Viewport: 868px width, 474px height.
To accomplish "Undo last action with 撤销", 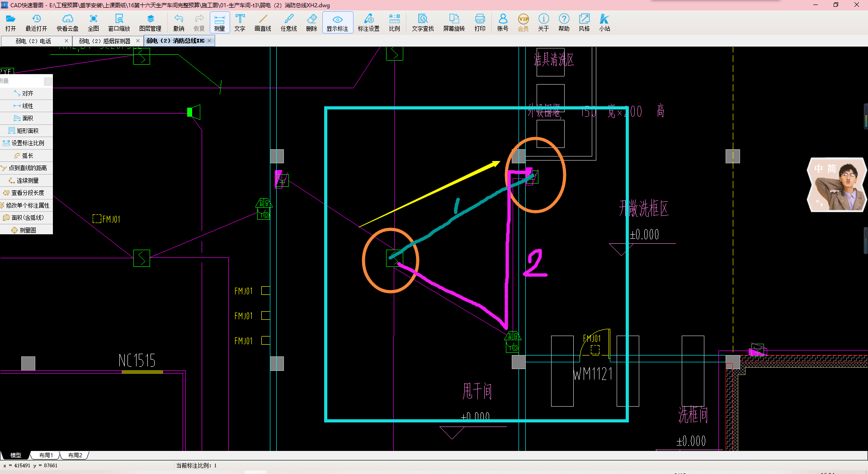I will 179,23.
